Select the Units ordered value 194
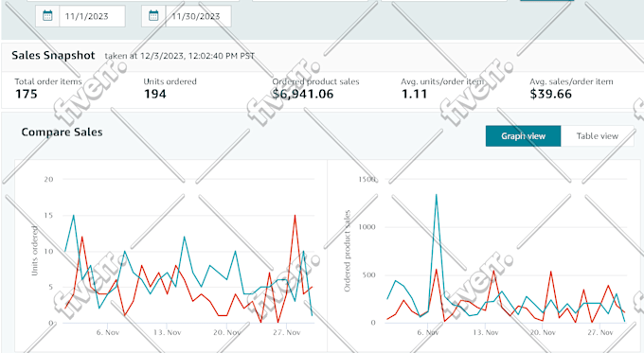The width and height of the screenshot is (644, 353). [x=155, y=94]
